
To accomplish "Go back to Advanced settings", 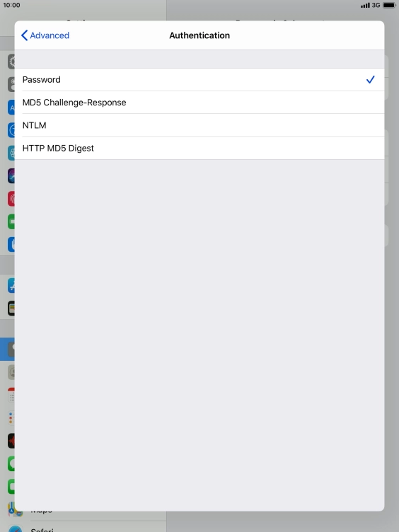I will (45, 35).
